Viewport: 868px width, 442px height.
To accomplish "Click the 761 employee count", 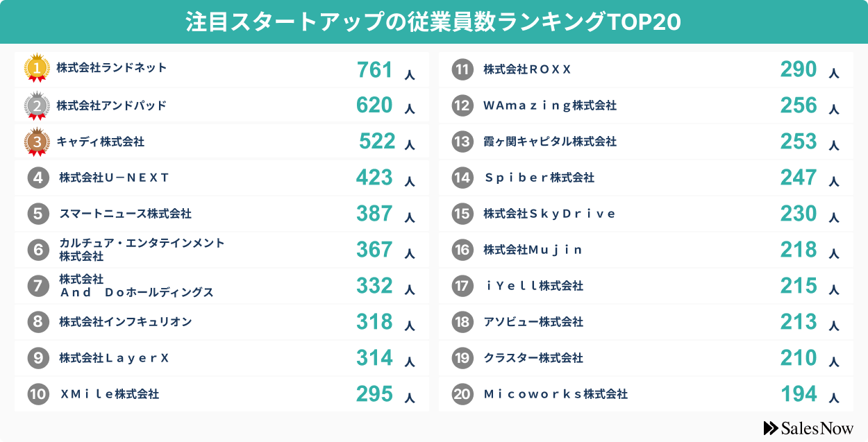I will 375,69.
